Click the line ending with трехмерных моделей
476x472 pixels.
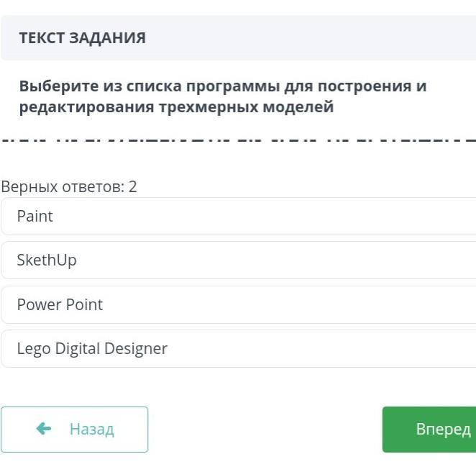pos(176,108)
